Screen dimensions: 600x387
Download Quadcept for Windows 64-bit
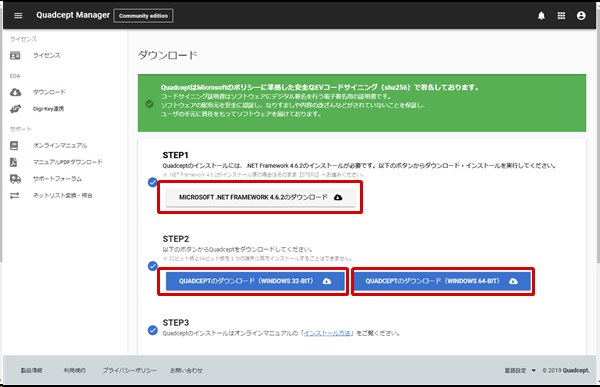coord(442,281)
